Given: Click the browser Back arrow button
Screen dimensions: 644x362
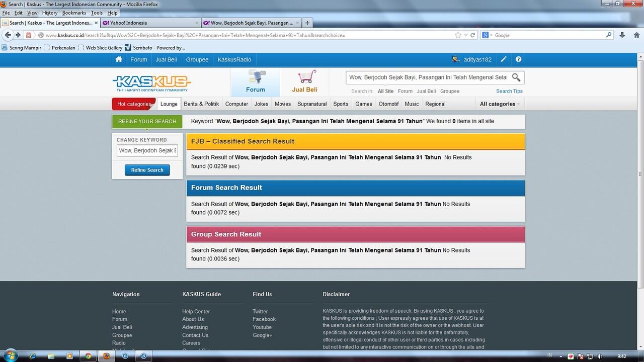Looking at the screenshot, I should point(8,35).
